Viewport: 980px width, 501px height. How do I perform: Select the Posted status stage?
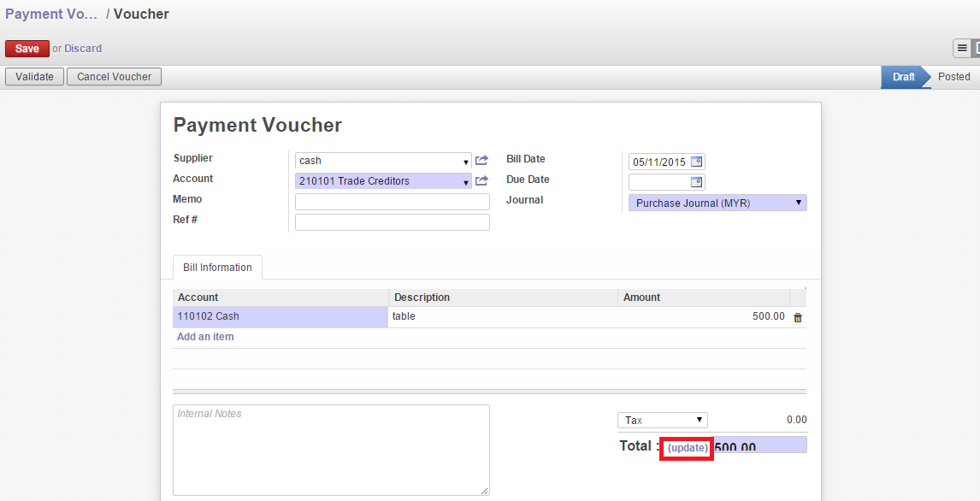[953, 76]
